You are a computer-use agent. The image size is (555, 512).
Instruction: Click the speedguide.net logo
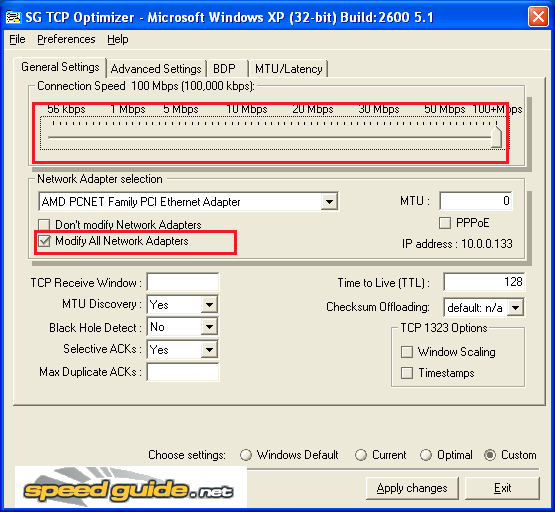coord(130,488)
